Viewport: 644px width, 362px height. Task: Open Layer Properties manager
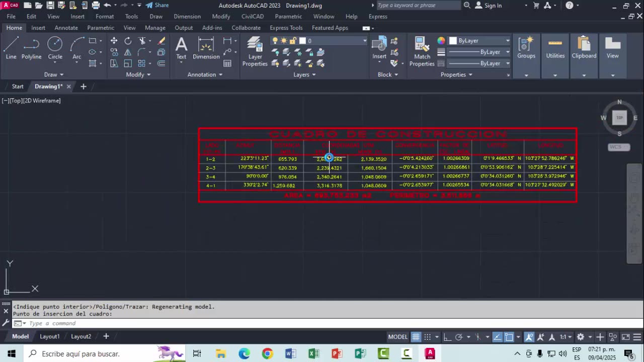[x=255, y=51]
